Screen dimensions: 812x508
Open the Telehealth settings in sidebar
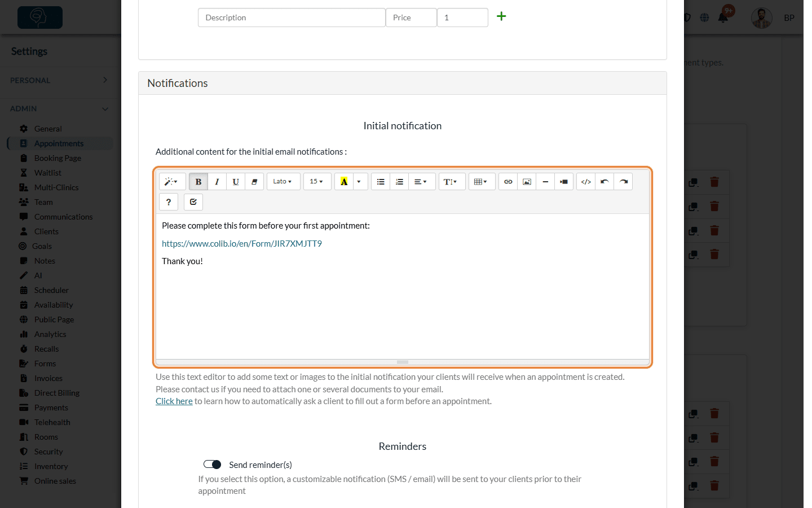52,422
